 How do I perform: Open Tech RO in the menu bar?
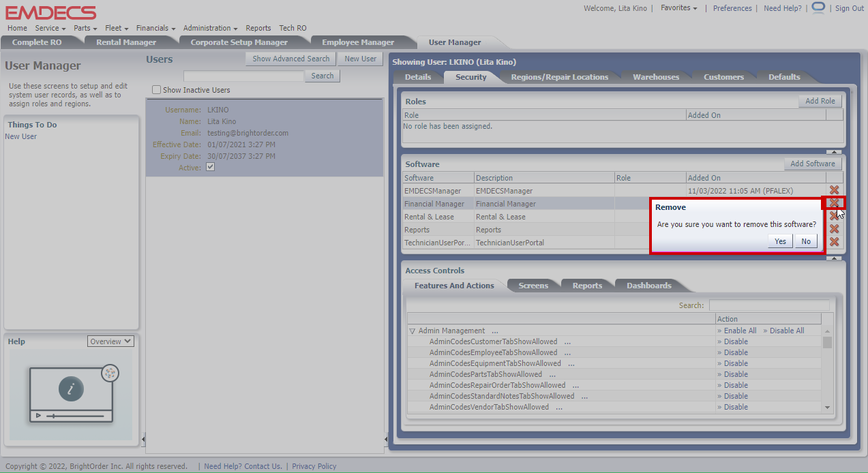(293, 28)
